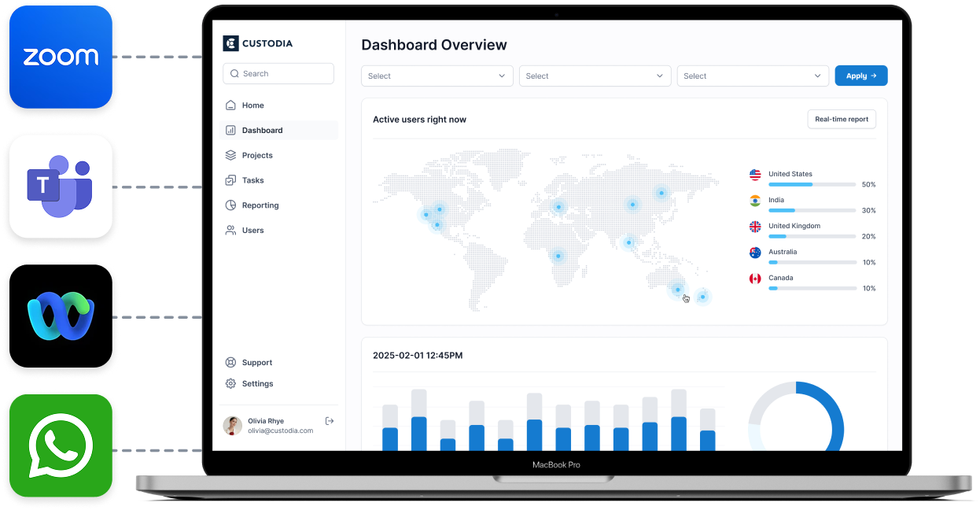Click the India flag icon
This screenshot has width=980, height=510.
pyautogui.click(x=755, y=201)
